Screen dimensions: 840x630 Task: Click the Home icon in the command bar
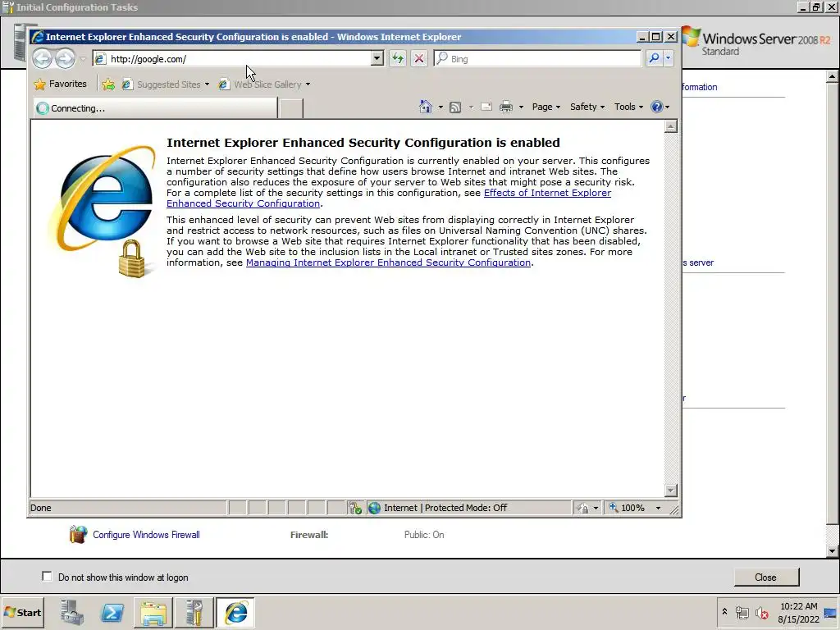pyautogui.click(x=426, y=107)
